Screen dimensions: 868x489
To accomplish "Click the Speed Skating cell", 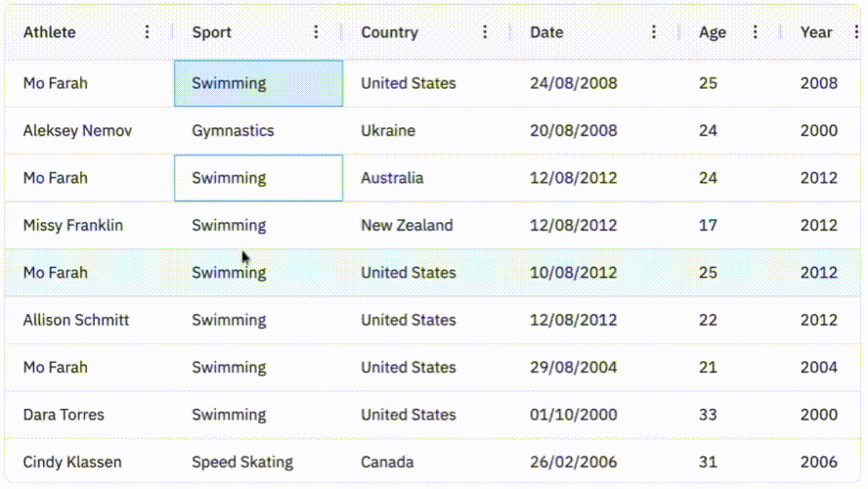I will 258,462.
